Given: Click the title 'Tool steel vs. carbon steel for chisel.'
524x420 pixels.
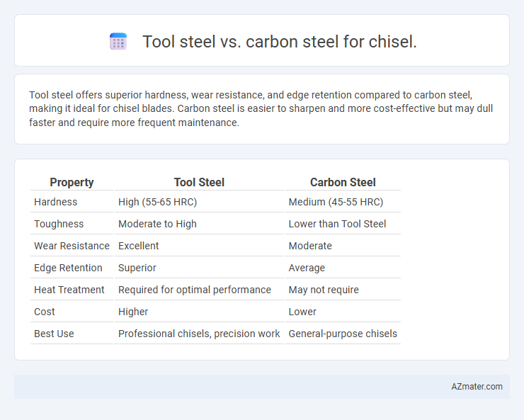Looking at the screenshot, I should (x=280, y=42).
